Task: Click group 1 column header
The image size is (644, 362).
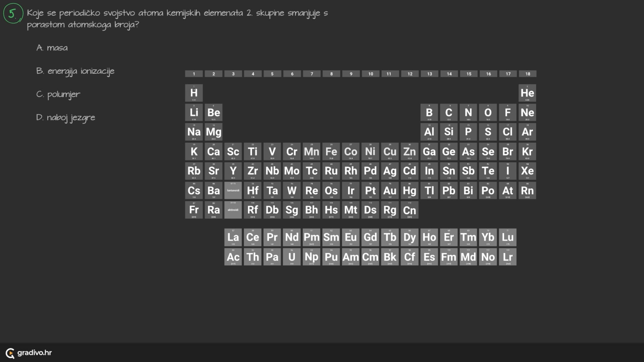Action: tap(194, 74)
